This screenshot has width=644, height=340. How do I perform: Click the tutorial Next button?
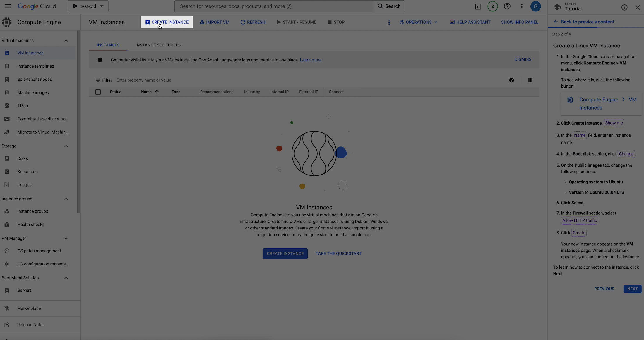point(632,289)
